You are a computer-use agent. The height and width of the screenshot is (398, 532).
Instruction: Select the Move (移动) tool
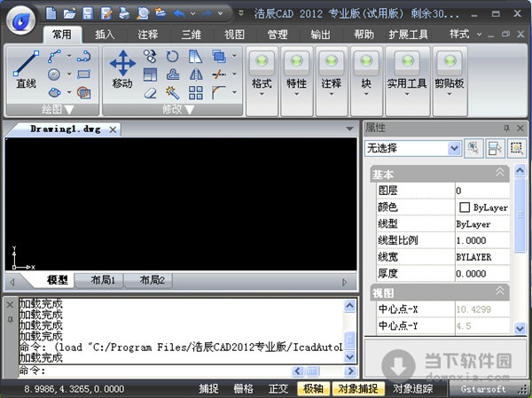122,70
